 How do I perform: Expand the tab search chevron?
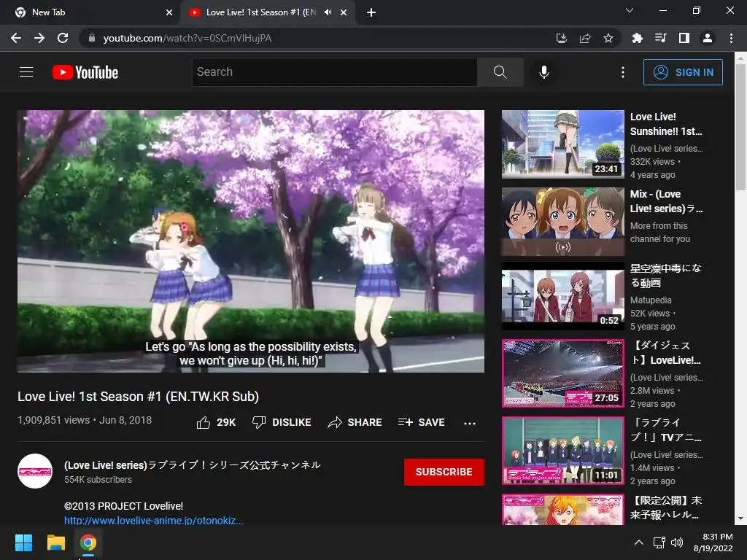point(630,10)
